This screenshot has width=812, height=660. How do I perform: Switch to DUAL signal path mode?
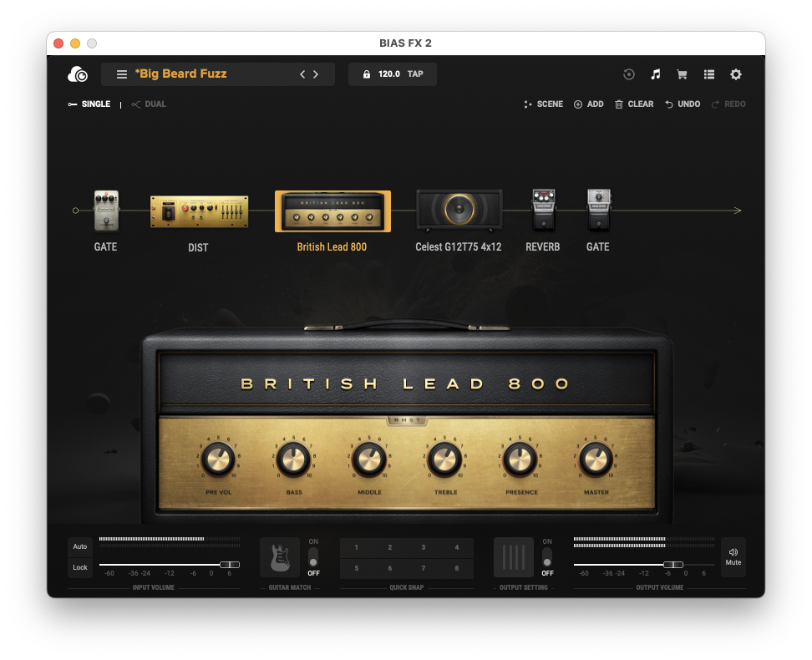coord(149,104)
